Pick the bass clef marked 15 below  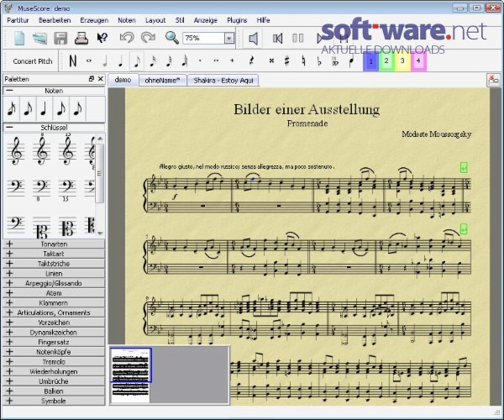click(x=67, y=190)
